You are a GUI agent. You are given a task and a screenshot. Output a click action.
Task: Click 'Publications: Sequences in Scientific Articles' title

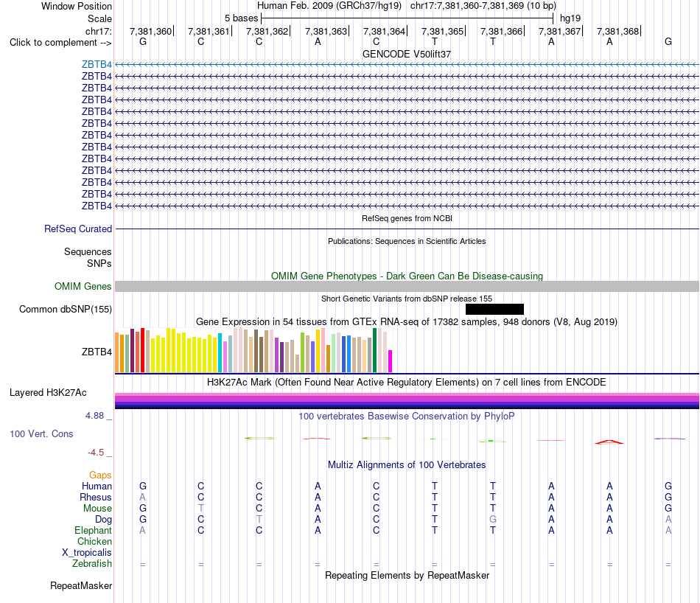pyautogui.click(x=407, y=241)
